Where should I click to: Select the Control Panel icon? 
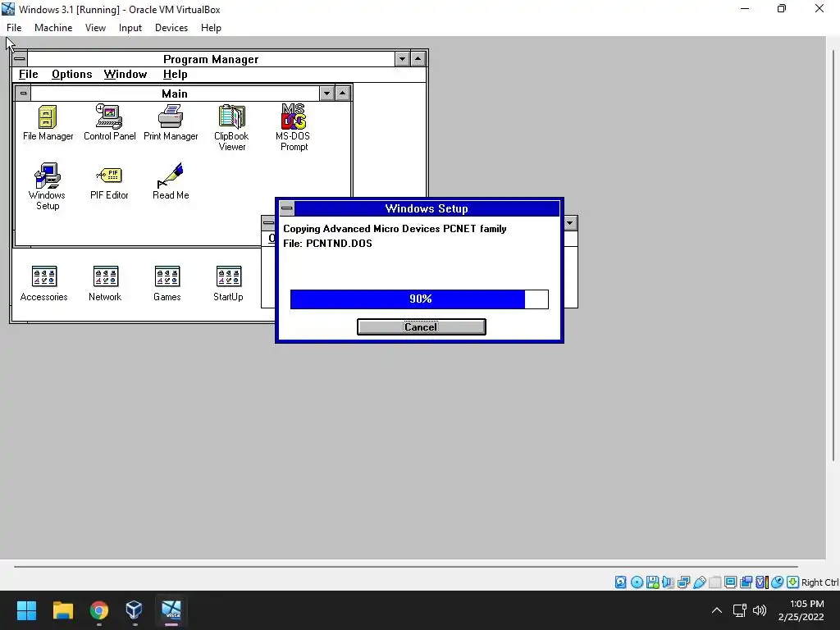109,123
